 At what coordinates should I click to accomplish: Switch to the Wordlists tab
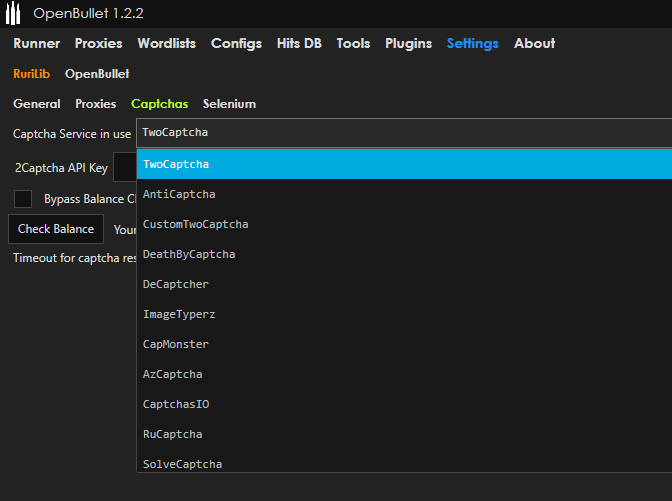point(166,43)
